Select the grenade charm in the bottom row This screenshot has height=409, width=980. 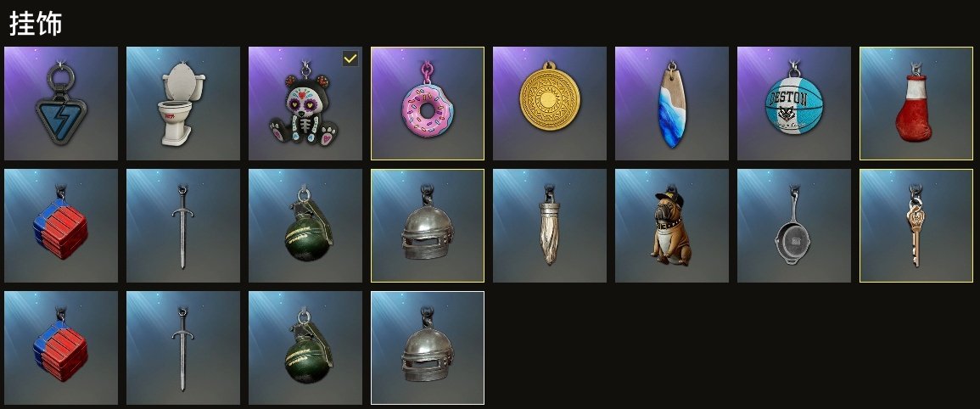coord(305,348)
